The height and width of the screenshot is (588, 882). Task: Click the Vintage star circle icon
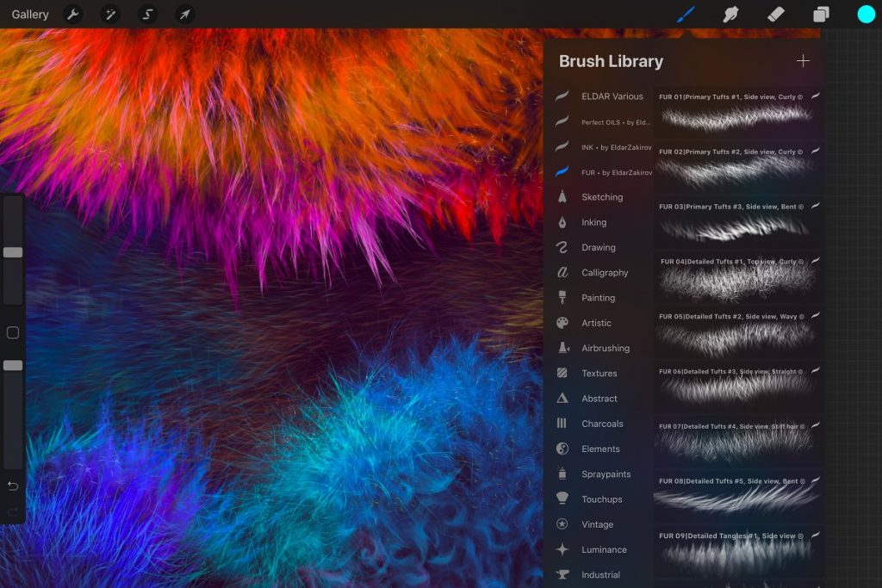562,524
